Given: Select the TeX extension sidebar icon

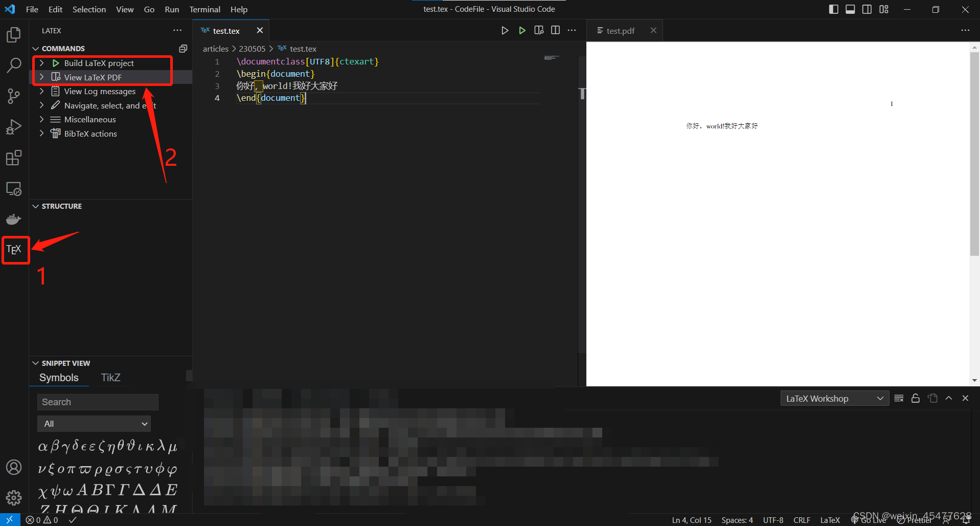Looking at the screenshot, I should 14,250.
